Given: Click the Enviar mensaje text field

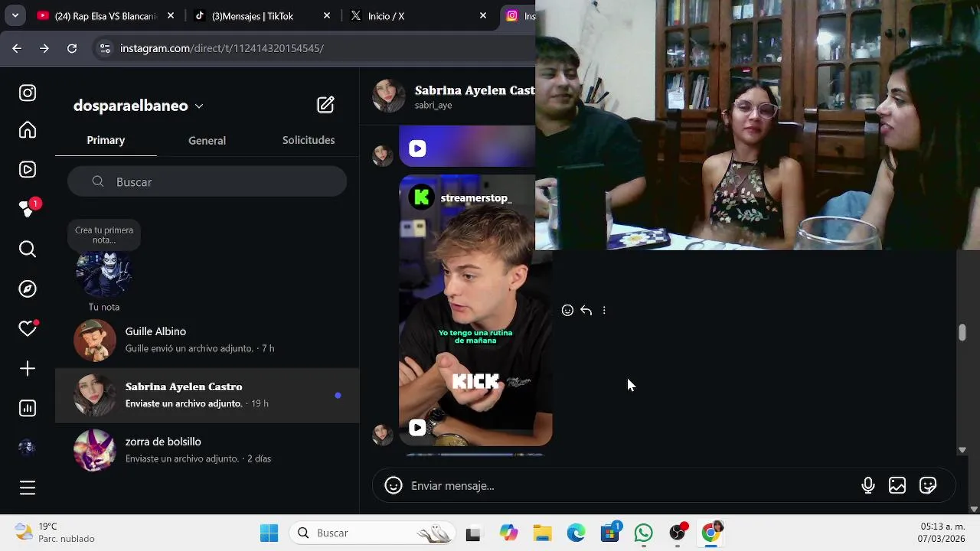Looking at the screenshot, I should pos(628,485).
